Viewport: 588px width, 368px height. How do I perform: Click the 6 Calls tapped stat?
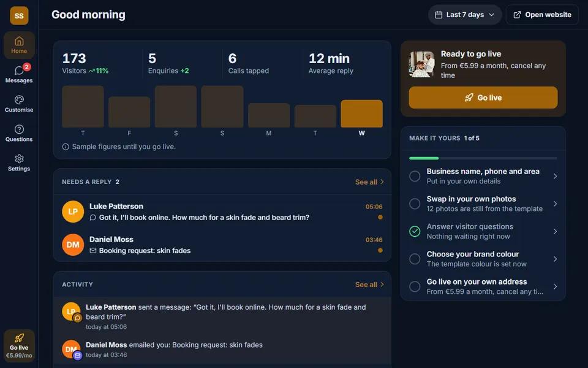click(249, 63)
